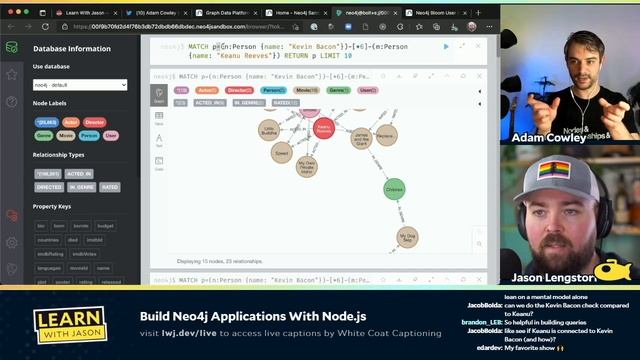This screenshot has width=640, height=360.
Task: Switch to Adam Cowley Twitter tab
Action: point(156,13)
